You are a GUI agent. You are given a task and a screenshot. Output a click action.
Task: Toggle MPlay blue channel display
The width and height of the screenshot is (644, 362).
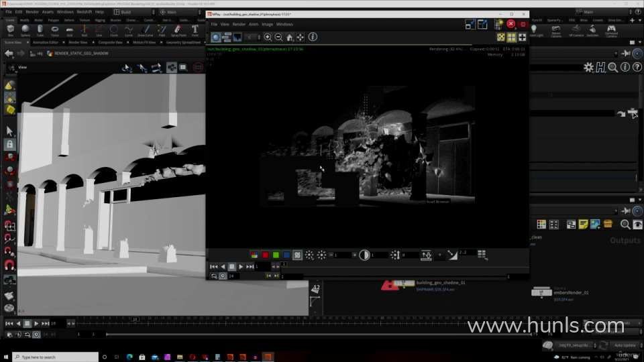286,255
